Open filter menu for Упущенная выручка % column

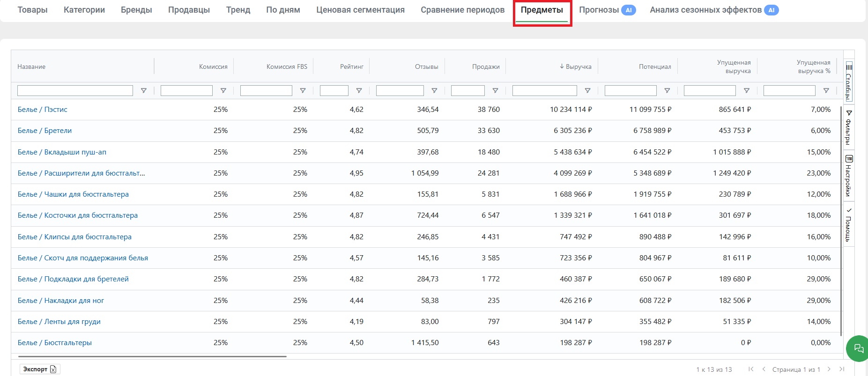(826, 91)
